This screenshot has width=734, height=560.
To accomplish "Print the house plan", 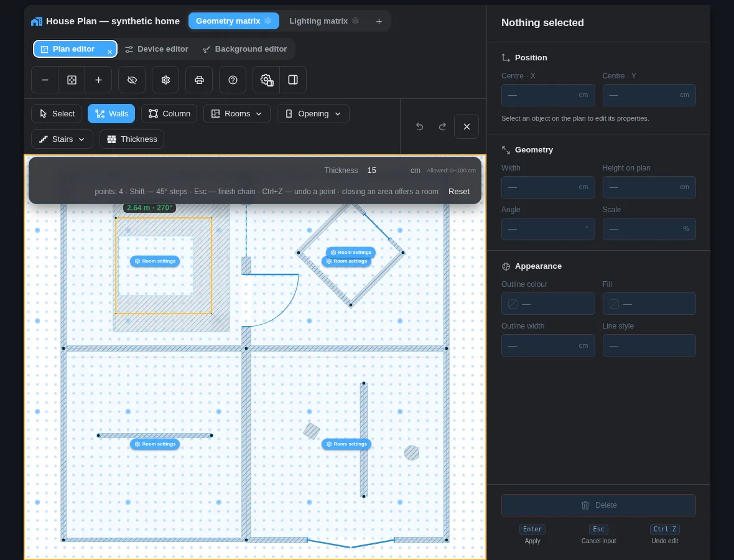I will (200, 80).
